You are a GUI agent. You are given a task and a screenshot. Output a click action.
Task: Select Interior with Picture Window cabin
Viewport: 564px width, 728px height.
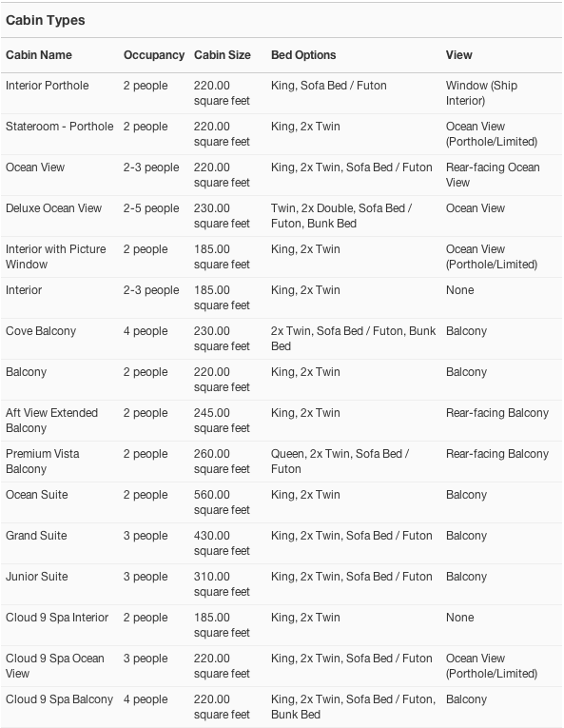[56, 256]
